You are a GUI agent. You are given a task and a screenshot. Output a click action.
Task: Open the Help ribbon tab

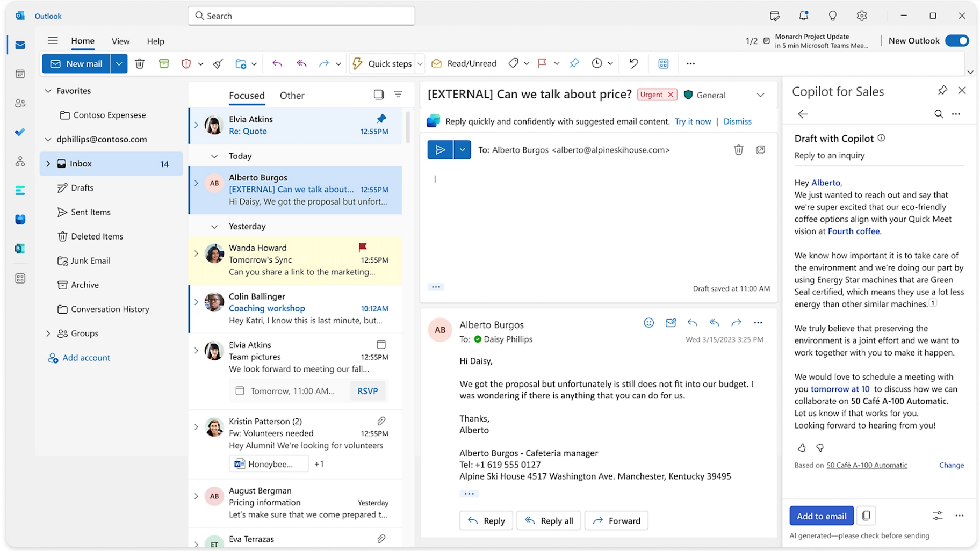click(155, 41)
